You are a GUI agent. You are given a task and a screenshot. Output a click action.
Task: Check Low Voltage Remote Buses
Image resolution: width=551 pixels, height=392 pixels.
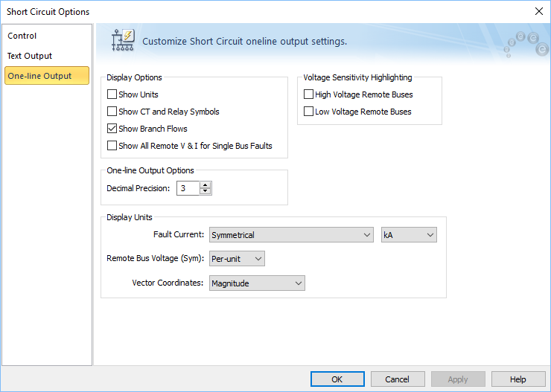[x=308, y=112]
